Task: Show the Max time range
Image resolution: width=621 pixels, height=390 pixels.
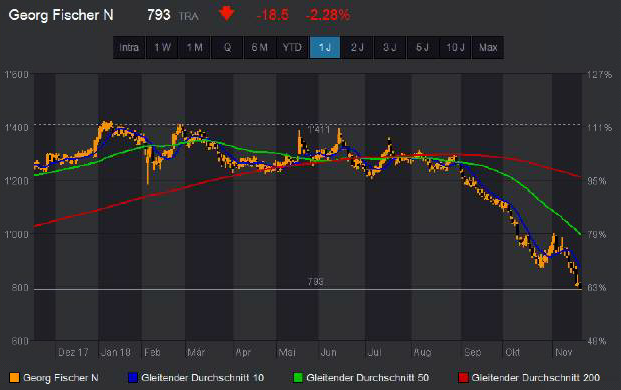Action: (488, 48)
